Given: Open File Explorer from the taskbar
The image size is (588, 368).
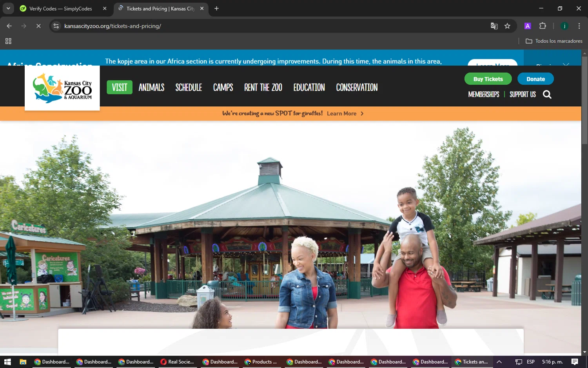Looking at the screenshot, I should (23, 362).
